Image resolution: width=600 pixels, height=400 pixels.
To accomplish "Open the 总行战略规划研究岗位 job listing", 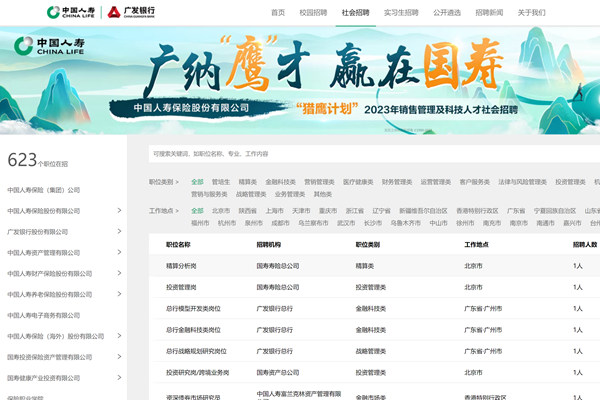I will [x=196, y=351].
